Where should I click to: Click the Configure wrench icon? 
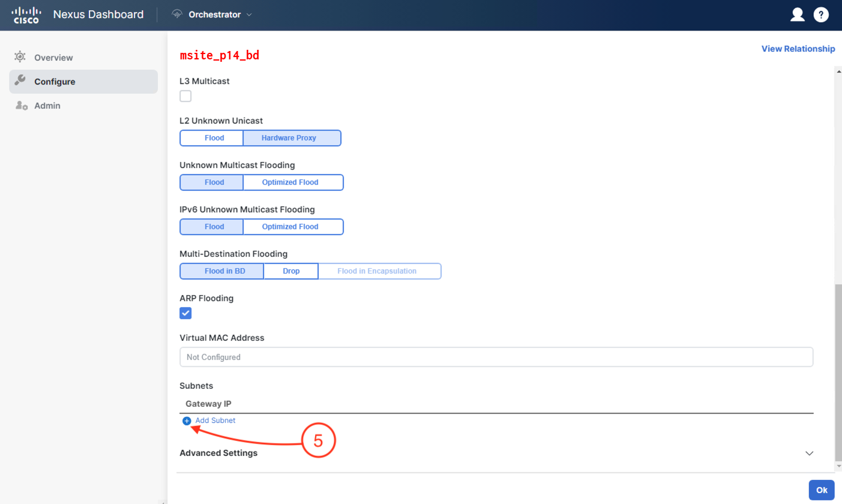20,81
